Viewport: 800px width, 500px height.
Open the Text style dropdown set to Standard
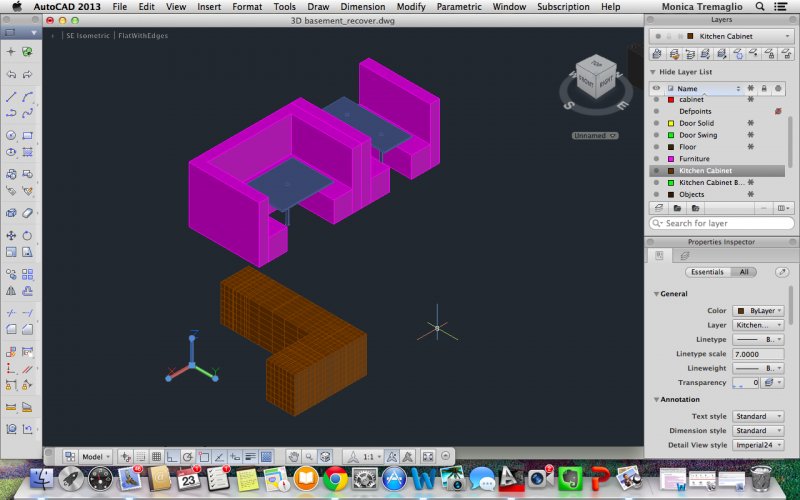[757, 416]
